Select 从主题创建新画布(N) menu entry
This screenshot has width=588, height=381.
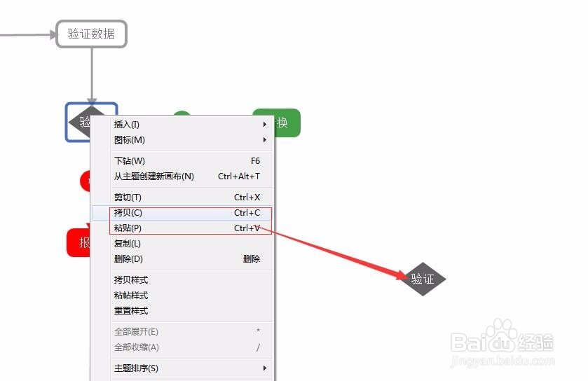pos(182,176)
